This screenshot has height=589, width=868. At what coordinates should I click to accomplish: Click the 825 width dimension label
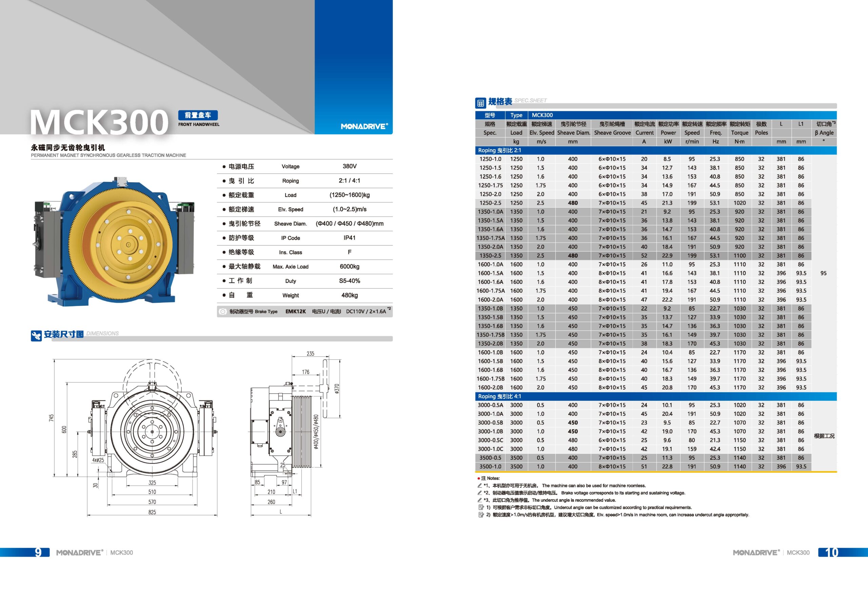pyautogui.click(x=152, y=512)
